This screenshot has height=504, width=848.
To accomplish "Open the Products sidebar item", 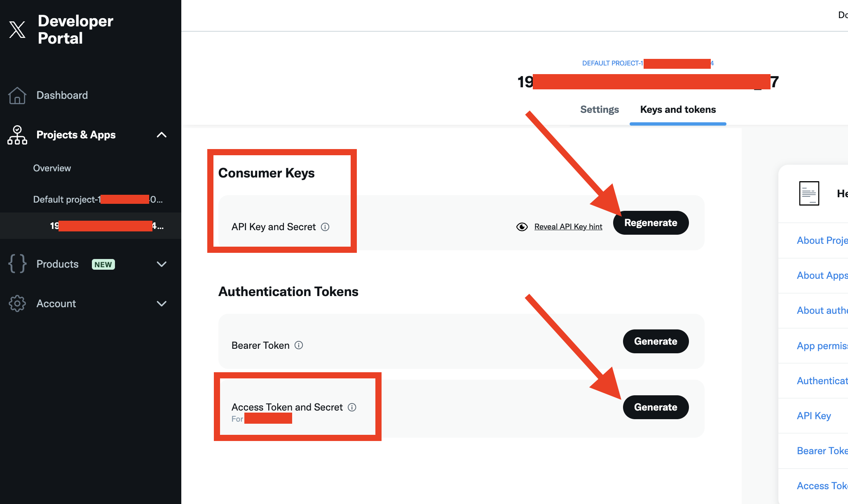I will [58, 264].
